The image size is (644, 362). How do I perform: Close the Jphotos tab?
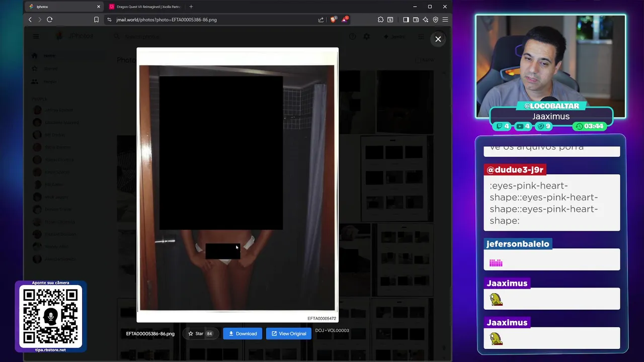click(x=99, y=7)
